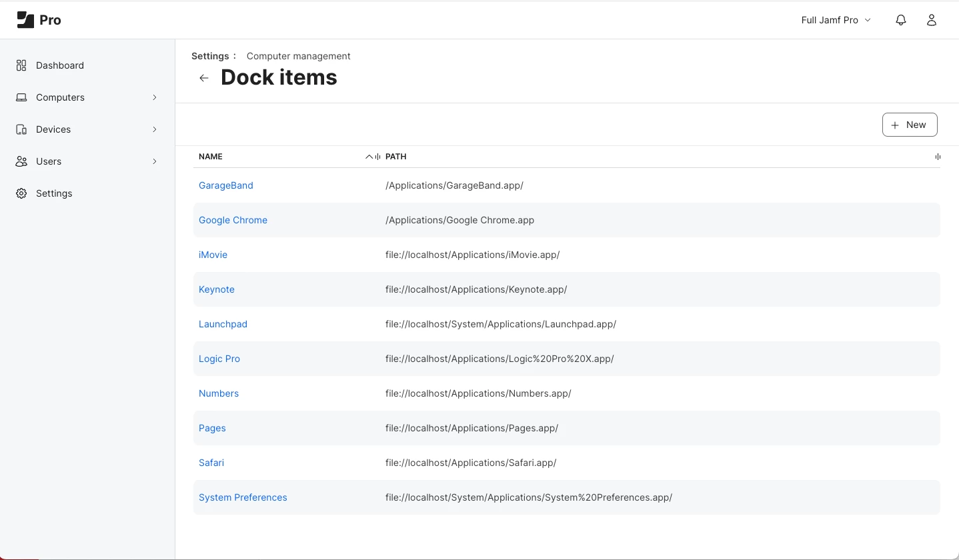Select Devices in the sidebar

point(53,129)
